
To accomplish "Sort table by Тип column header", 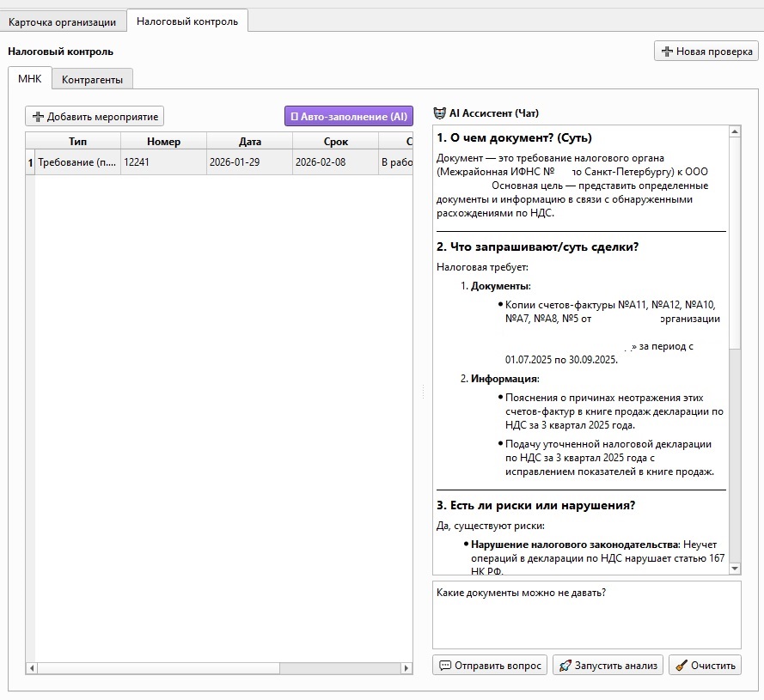I will pos(77,142).
